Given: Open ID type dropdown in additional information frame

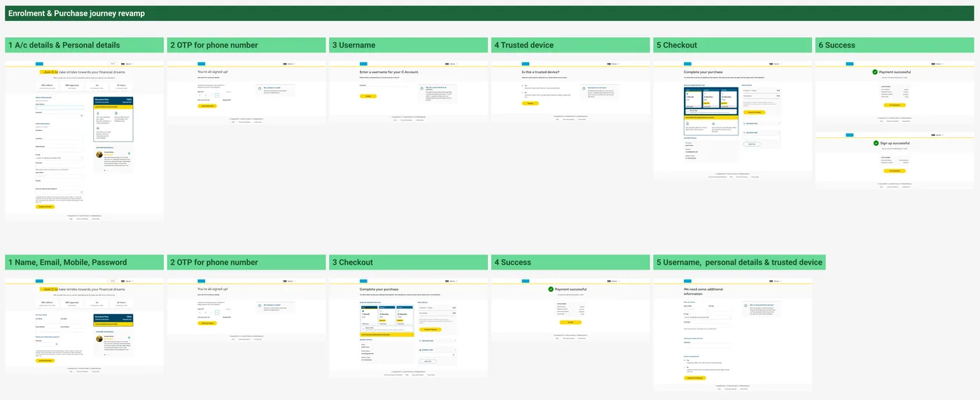Looking at the screenshot, I should 708,318.
